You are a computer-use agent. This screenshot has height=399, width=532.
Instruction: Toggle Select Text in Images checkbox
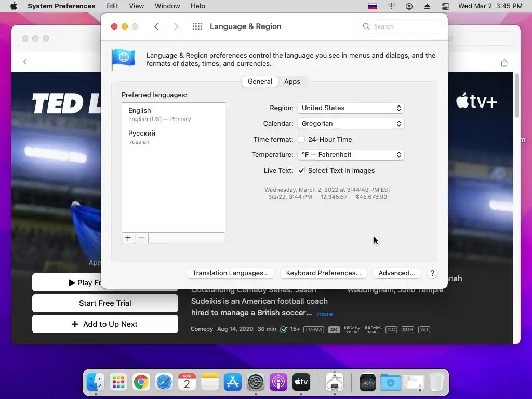[x=301, y=170]
